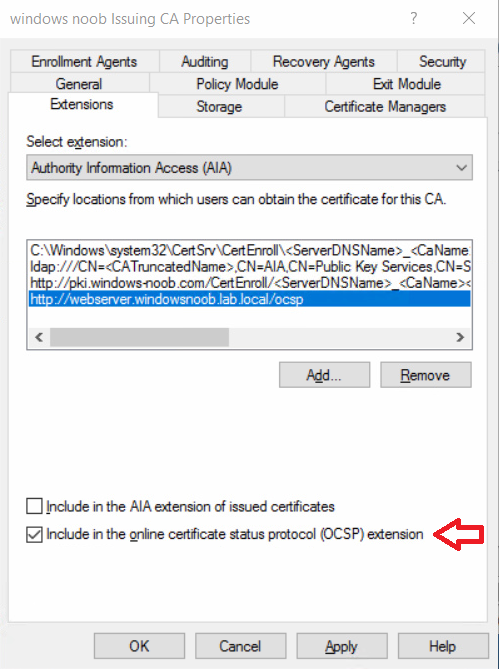Viewport: 499px width, 669px height.
Task: Open the Select extension dropdown
Action: pos(249,168)
